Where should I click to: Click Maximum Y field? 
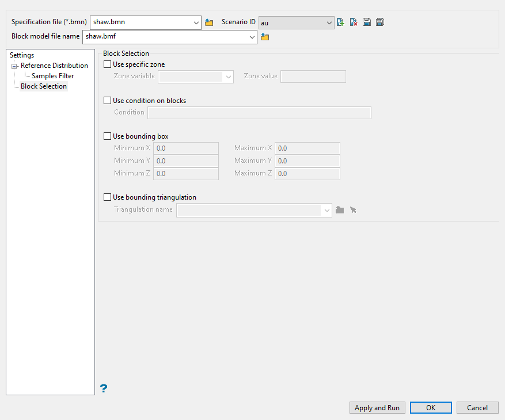click(x=307, y=161)
